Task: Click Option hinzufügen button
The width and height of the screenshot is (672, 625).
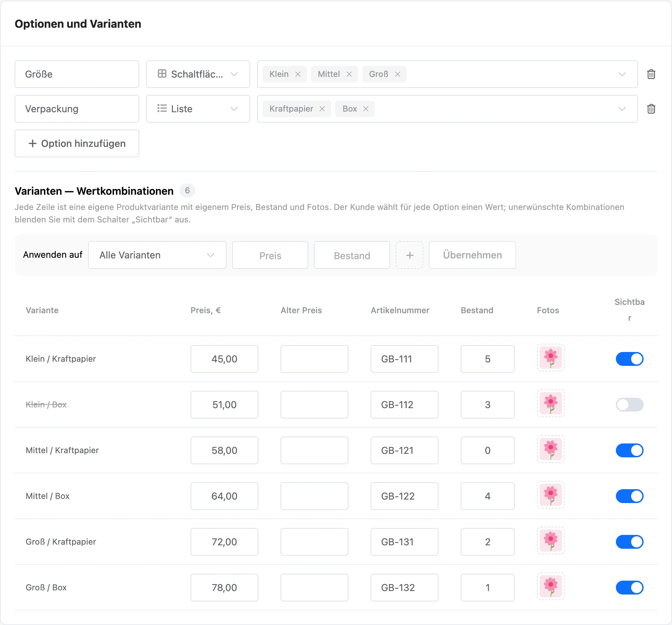Action: (77, 143)
